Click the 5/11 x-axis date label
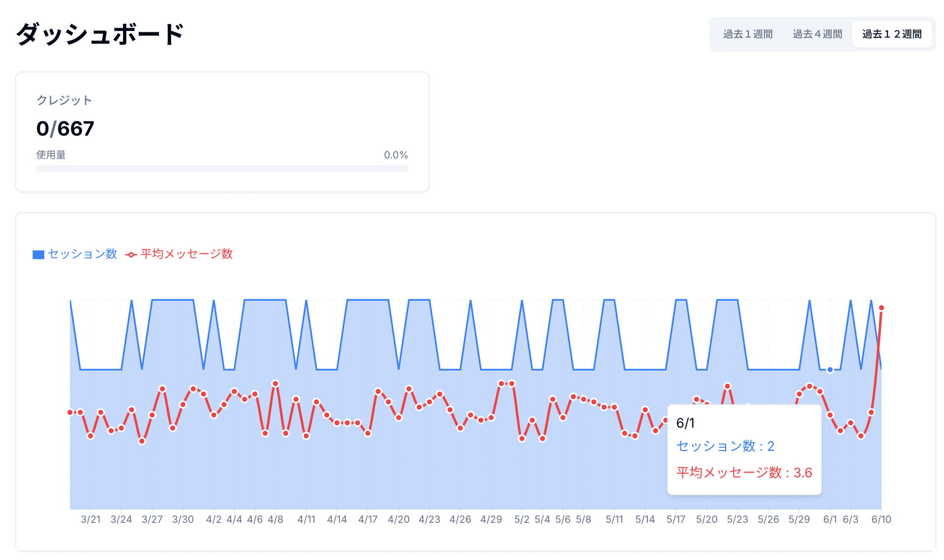This screenshot has width=944, height=560. click(614, 519)
